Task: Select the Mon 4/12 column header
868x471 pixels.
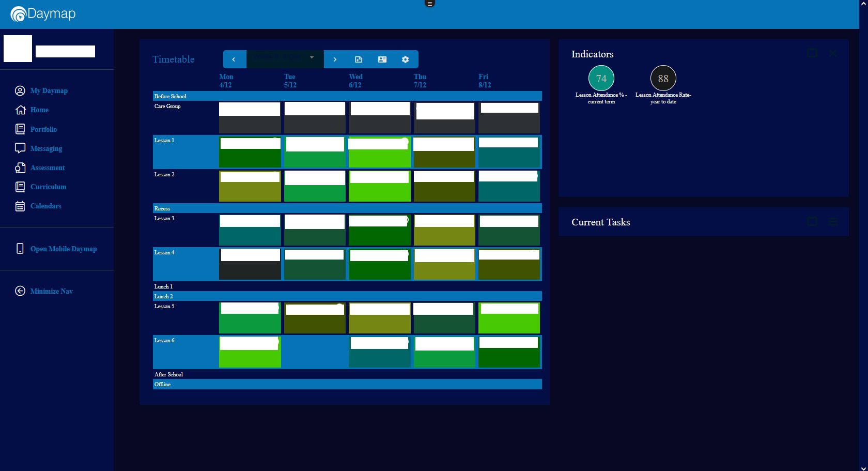Action: click(226, 81)
